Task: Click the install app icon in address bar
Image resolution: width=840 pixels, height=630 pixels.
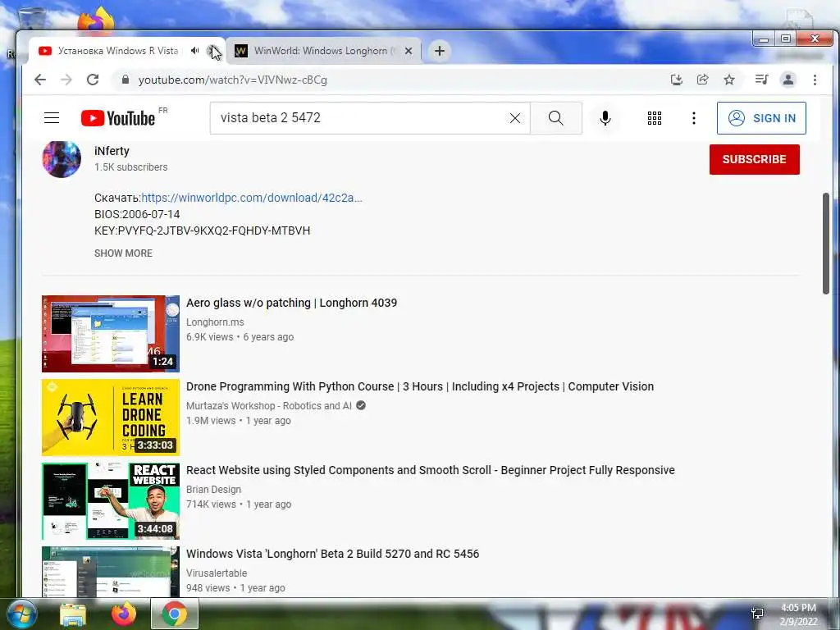Action: coord(677,80)
